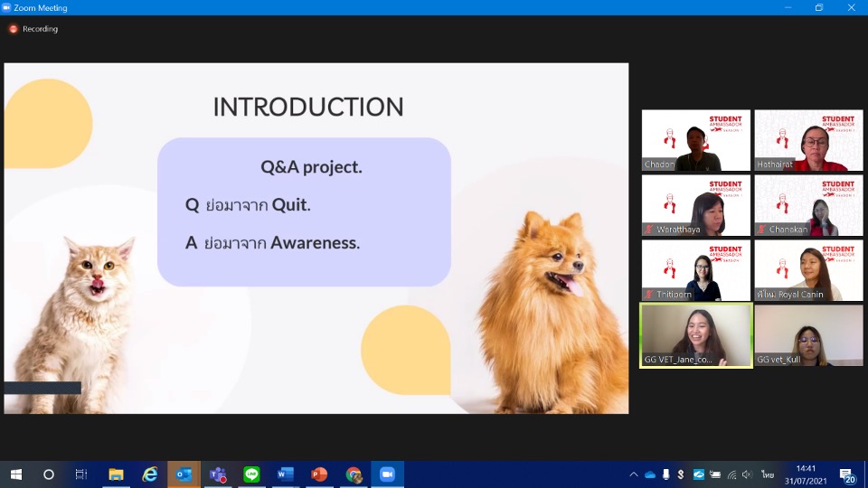868x488 pixels.
Task: Open the clock and date flyout
Action: click(806, 474)
